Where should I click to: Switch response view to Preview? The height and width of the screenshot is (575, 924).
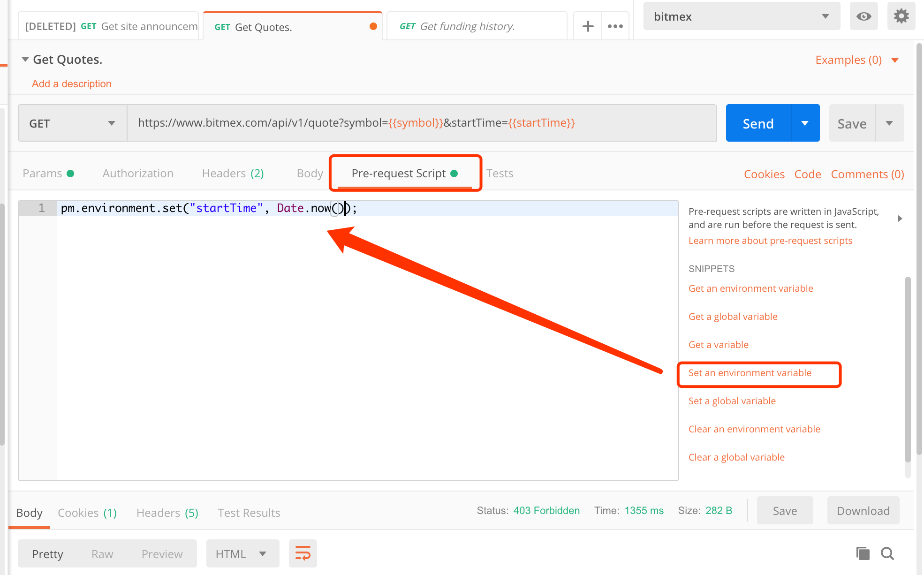[162, 553]
